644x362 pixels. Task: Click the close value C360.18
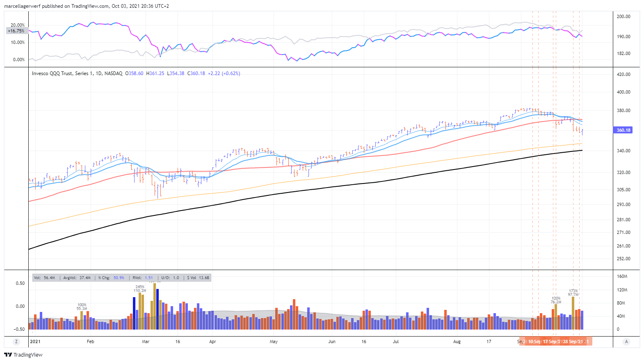coord(196,73)
